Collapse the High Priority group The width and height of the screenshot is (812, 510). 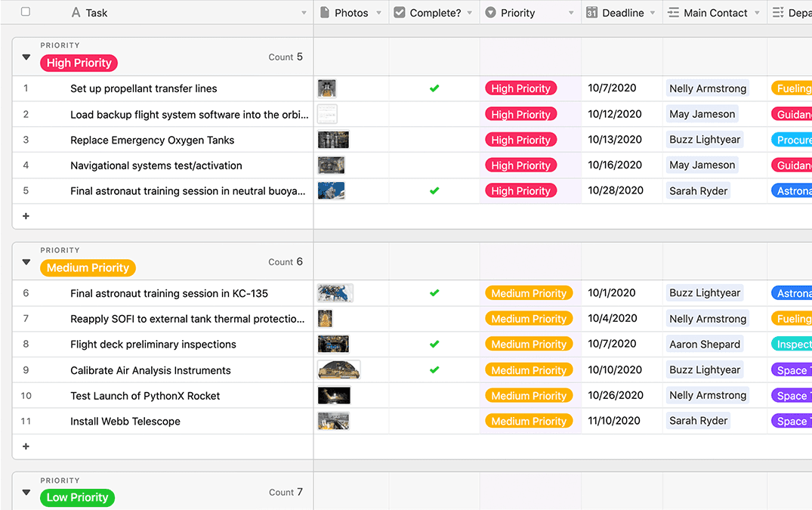tap(26, 56)
